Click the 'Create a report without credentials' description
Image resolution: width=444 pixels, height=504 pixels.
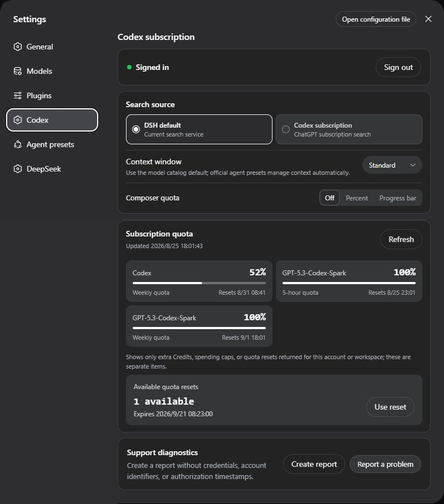(x=196, y=471)
